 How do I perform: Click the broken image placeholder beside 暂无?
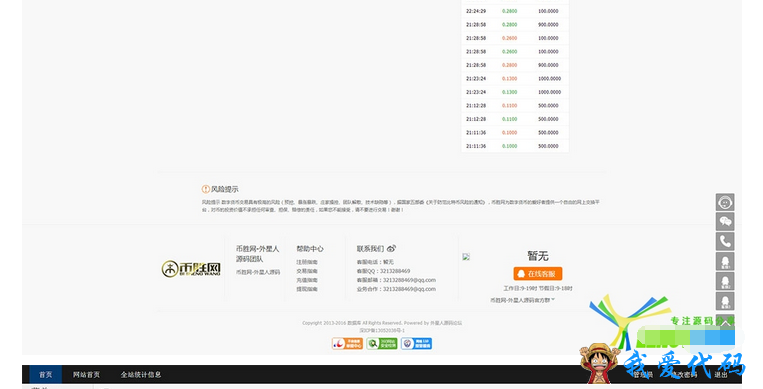pyautogui.click(x=466, y=257)
